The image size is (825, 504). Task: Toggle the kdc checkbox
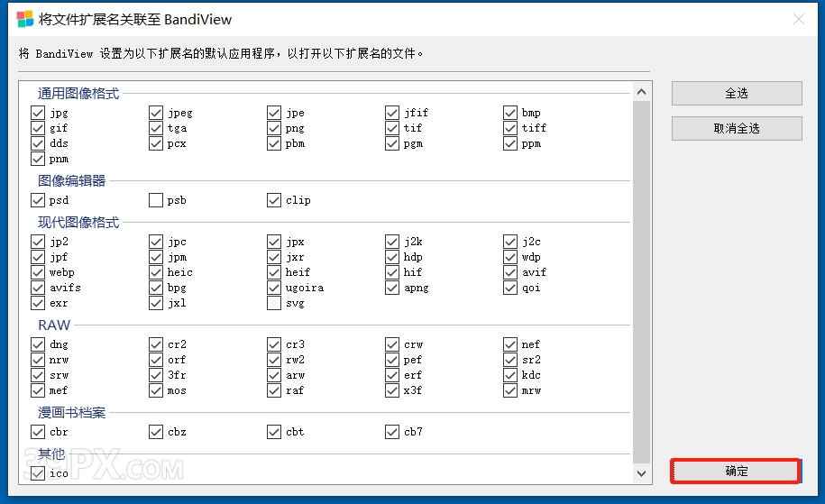510,375
